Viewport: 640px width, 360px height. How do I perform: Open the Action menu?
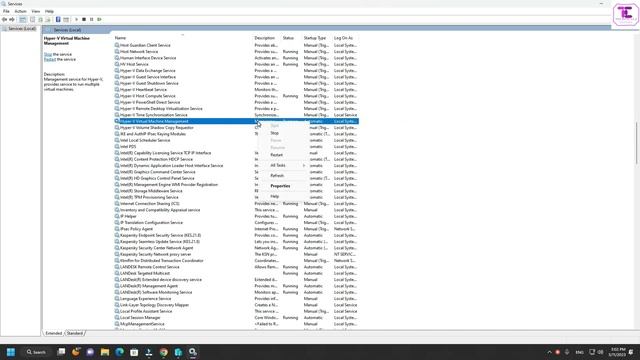pos(20,11)
